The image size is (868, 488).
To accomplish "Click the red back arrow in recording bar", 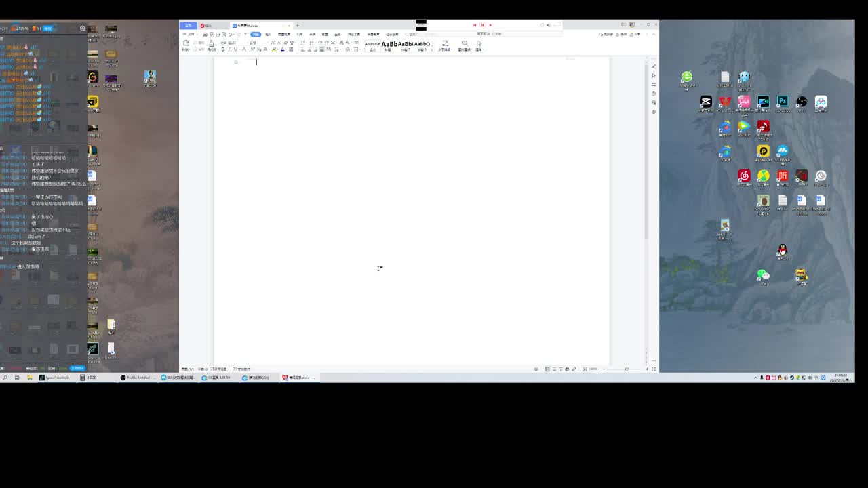I will click(475, 25).
